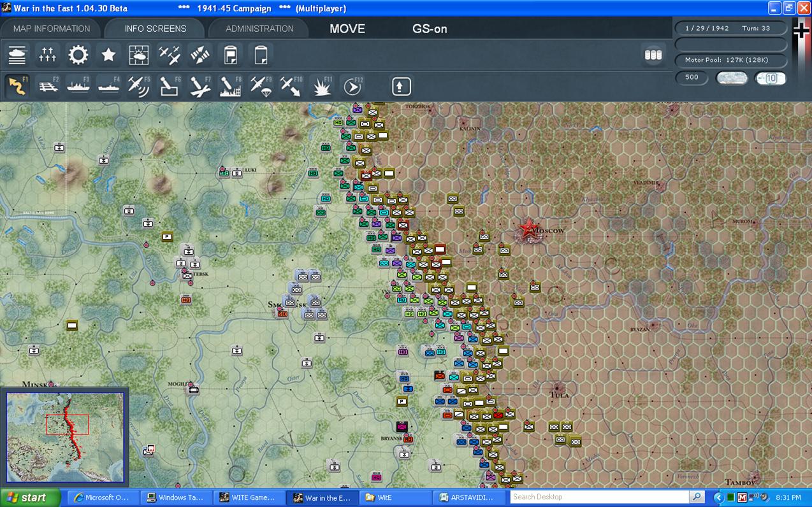Click the taskbar clock 8:31 PM

[789, 497]
